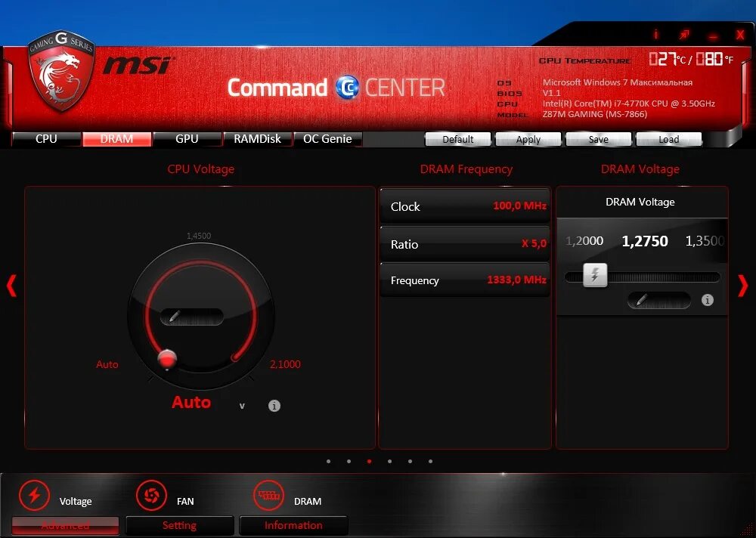
Task: Click the CPU temperature readout
Action: click(691, 59)
